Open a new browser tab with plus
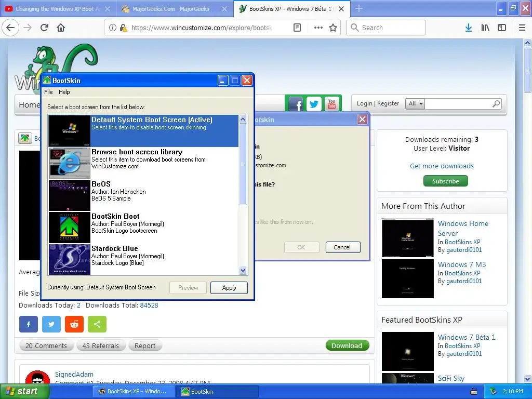 [x=358, y=9]
